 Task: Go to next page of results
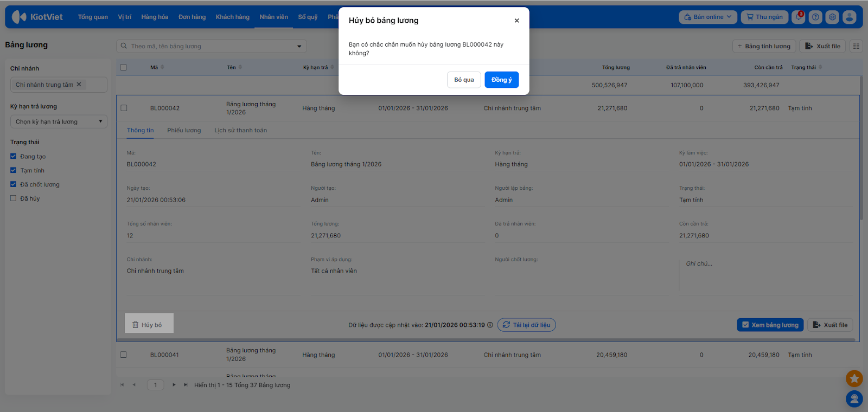tap(174, 385)
